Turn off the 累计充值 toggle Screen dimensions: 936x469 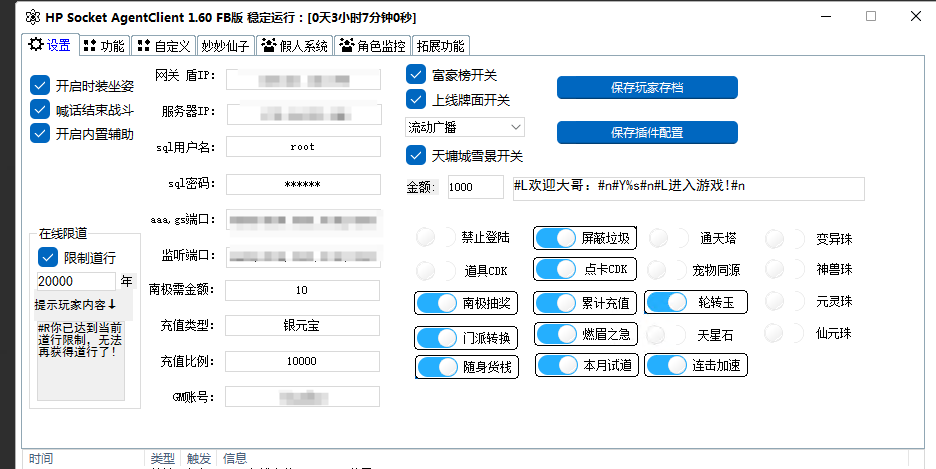point(555,303)
